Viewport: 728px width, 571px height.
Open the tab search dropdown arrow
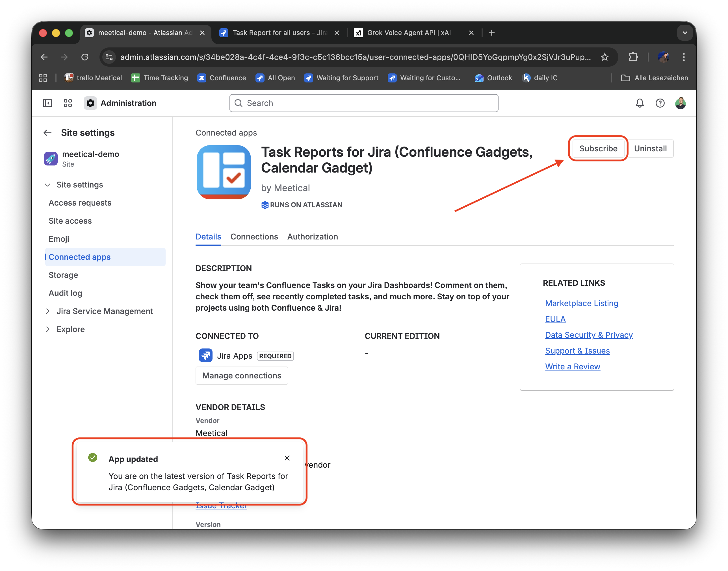tap(685, 33)
